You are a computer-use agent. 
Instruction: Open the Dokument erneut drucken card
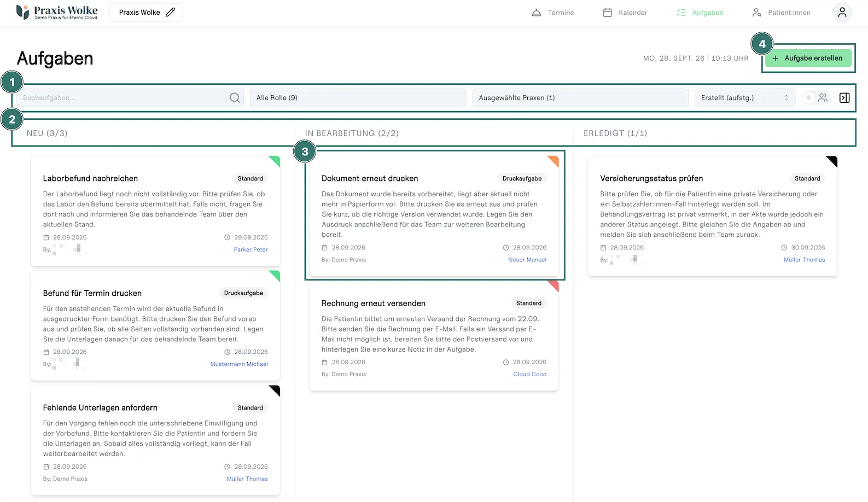click(434, 216)
